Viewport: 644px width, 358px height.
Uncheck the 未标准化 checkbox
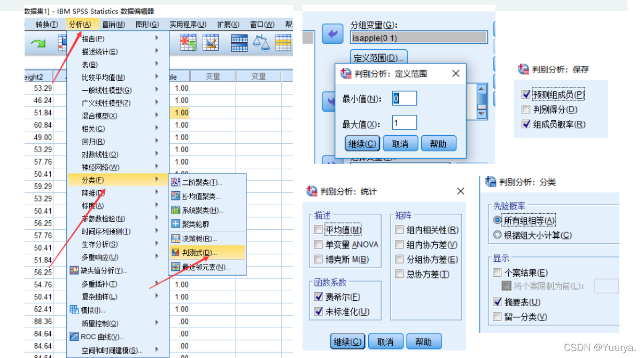[319, 312]
